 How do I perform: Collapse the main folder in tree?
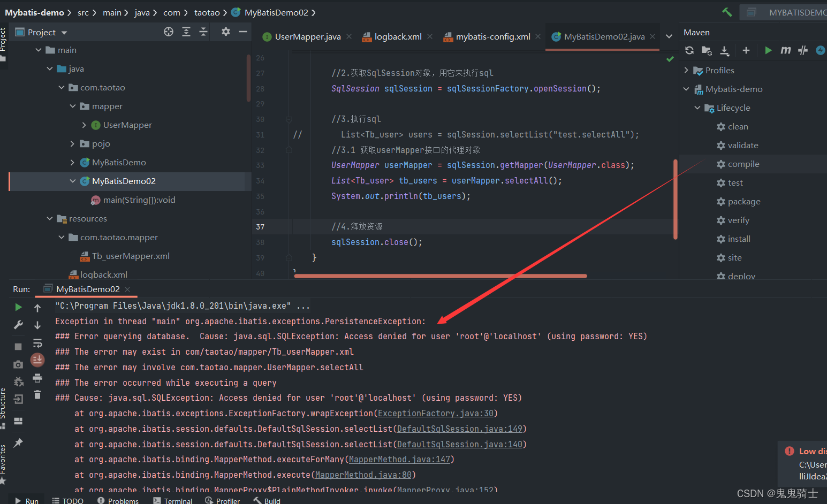pos(39,50)
